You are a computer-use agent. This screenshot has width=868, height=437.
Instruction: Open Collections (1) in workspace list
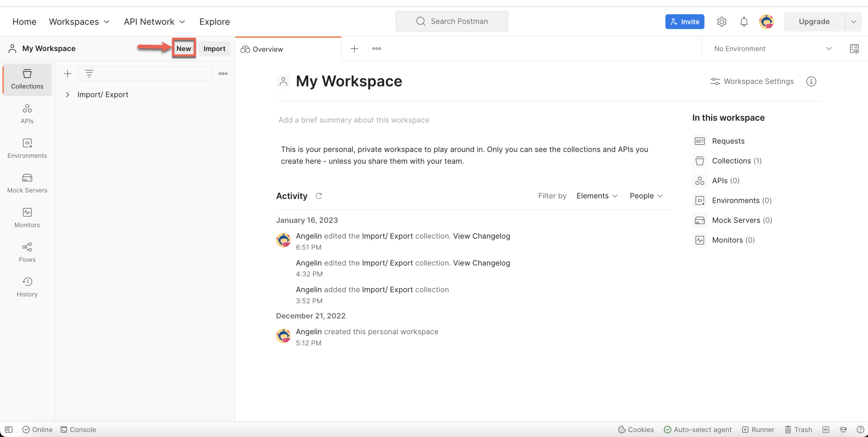coord(727,161)
